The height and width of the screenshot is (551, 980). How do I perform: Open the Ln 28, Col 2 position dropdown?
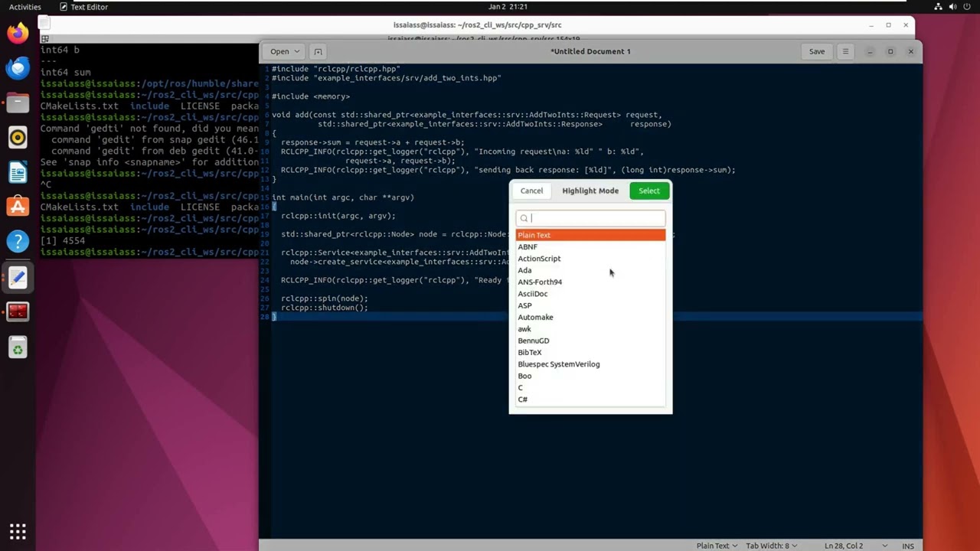click(x=856, y=546)
